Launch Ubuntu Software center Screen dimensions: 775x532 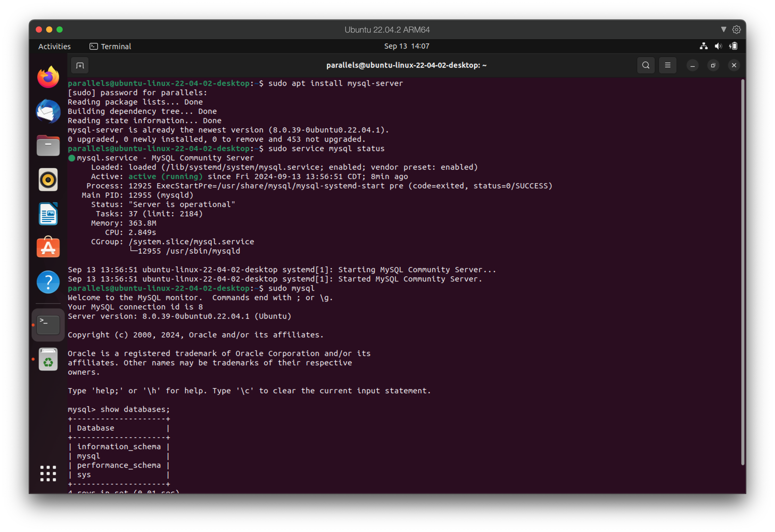point(48,247)
